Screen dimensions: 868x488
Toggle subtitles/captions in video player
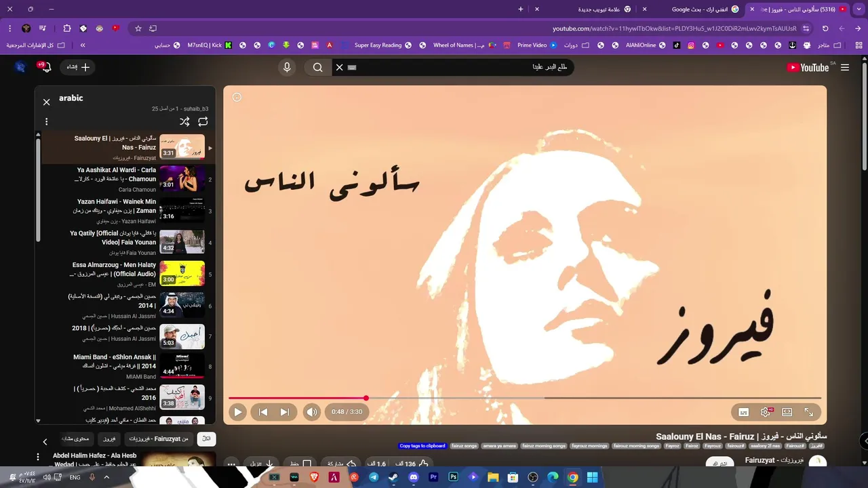click(743, 412)
